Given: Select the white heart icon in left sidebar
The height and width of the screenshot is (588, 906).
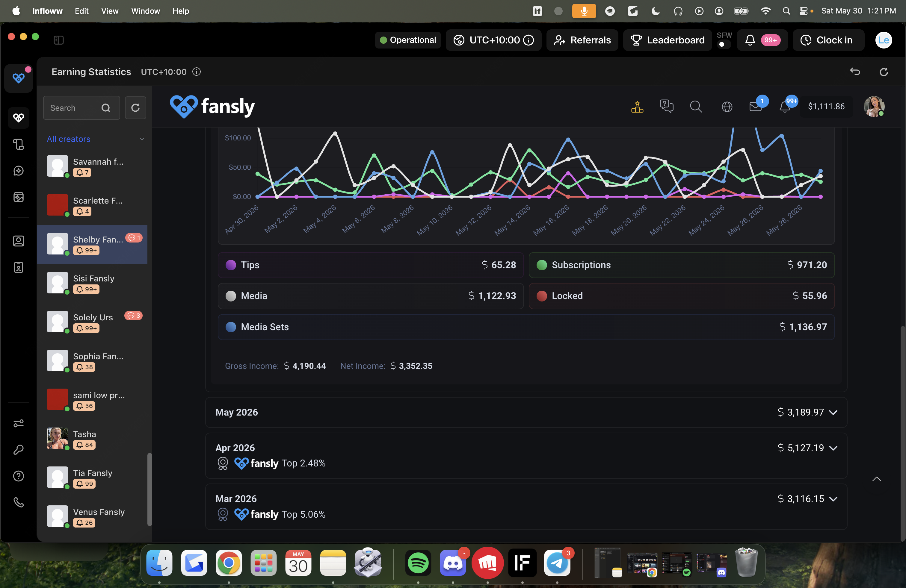Looking at the screenshot, I should click(x=19, y=118).
